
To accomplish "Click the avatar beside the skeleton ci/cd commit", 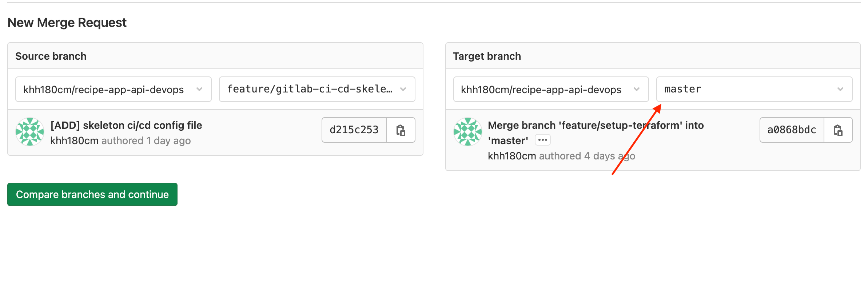I will pyautogui.click(x=30, y=131).
